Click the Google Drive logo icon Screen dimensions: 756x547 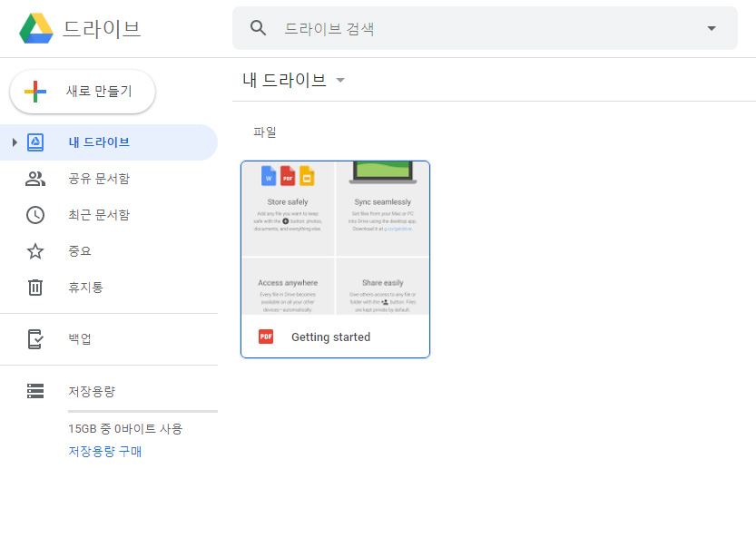click(x=36, y=29)
